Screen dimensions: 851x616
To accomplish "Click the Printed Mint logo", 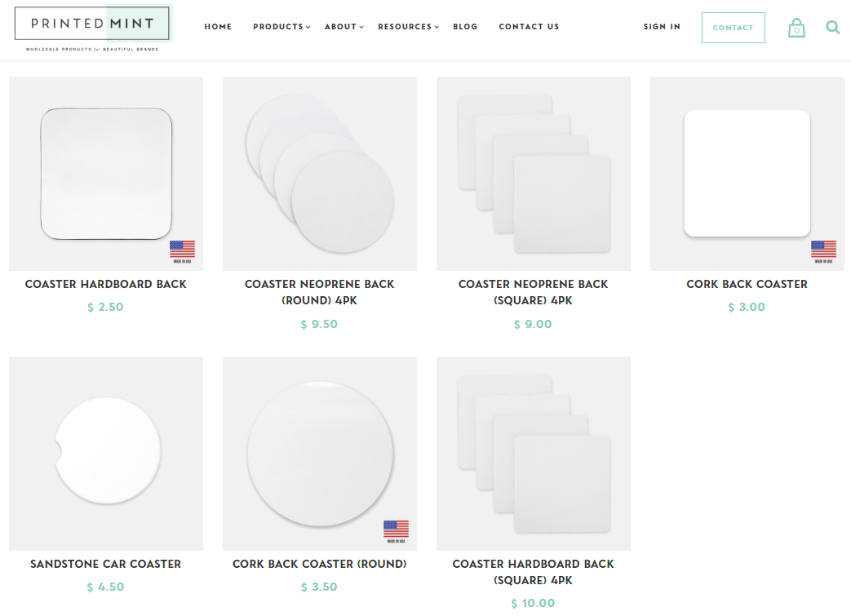I will [91, 24].
